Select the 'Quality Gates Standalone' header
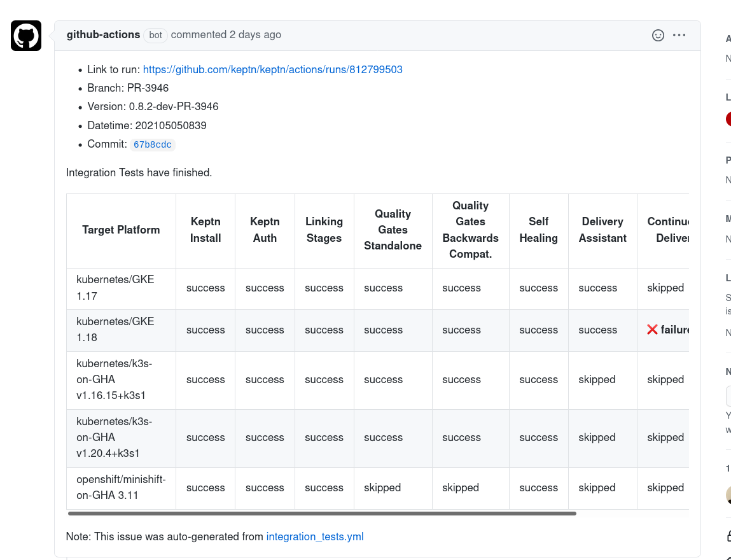 pyautogui.click(x=393, y=230)
